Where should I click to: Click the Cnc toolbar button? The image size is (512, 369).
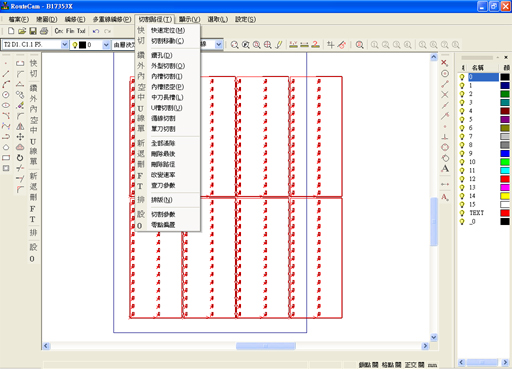(59, 31)
